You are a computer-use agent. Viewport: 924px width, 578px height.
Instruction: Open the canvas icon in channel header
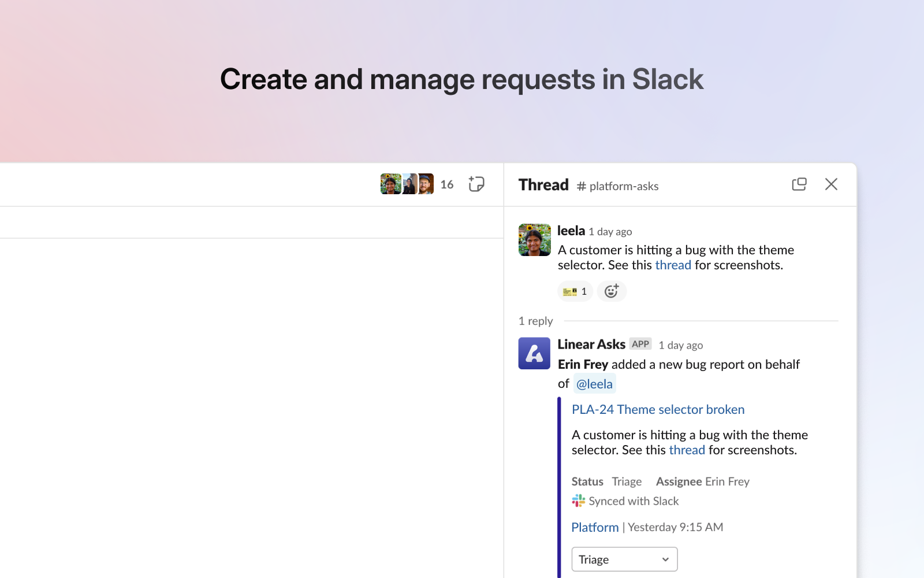pos(476,184)
